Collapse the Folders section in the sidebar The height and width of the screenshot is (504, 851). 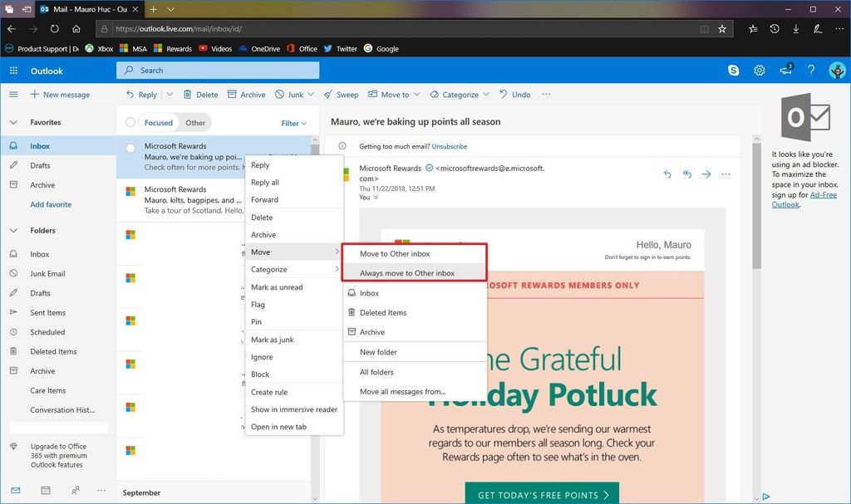(13, 230)
